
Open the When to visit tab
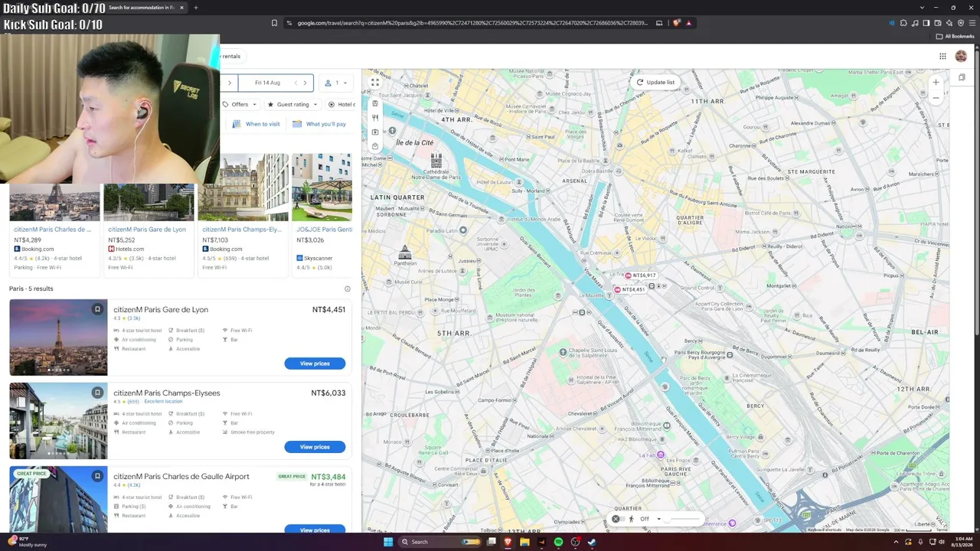(256, 124)
